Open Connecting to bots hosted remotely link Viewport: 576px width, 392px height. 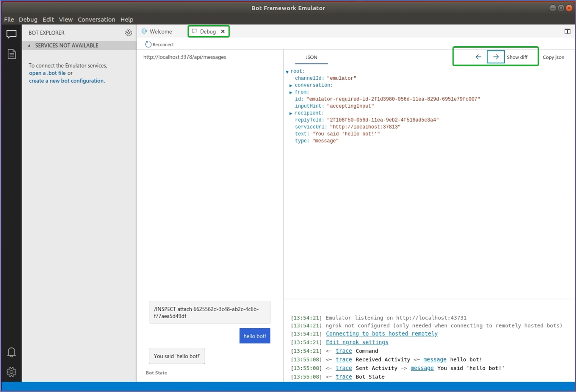click(x=382, y=334)
